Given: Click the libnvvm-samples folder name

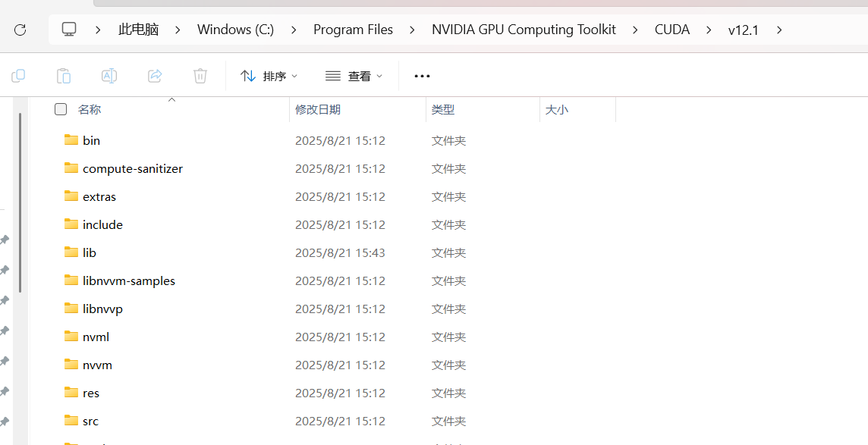Looking at the screenshot, I should point(129,280).
